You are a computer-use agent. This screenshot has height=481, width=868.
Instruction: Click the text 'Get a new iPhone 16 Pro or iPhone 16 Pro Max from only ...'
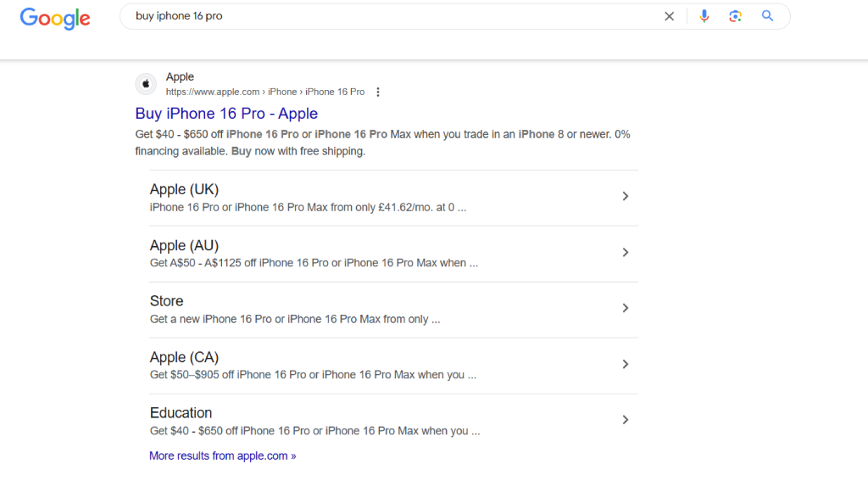point(295,320)
